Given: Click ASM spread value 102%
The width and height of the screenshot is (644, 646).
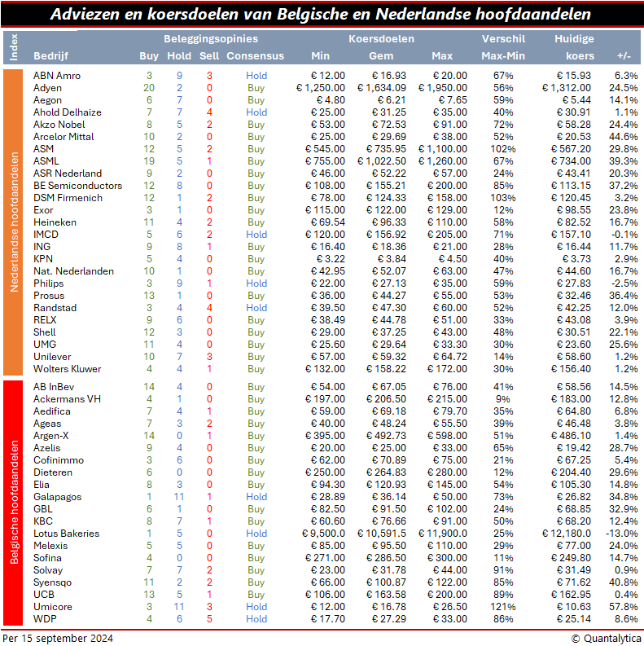Looking at the screenshot, I should pyautogui.click(x=503, y=149).
